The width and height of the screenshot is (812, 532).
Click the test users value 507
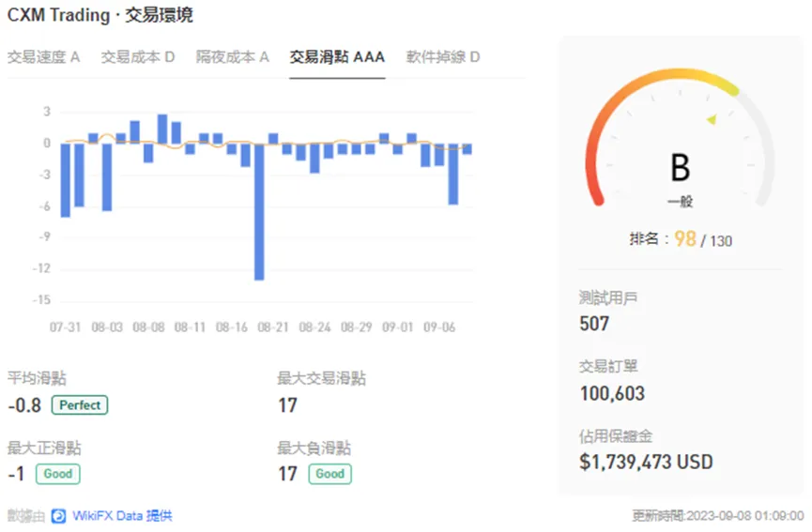click(x=594, y=324)
